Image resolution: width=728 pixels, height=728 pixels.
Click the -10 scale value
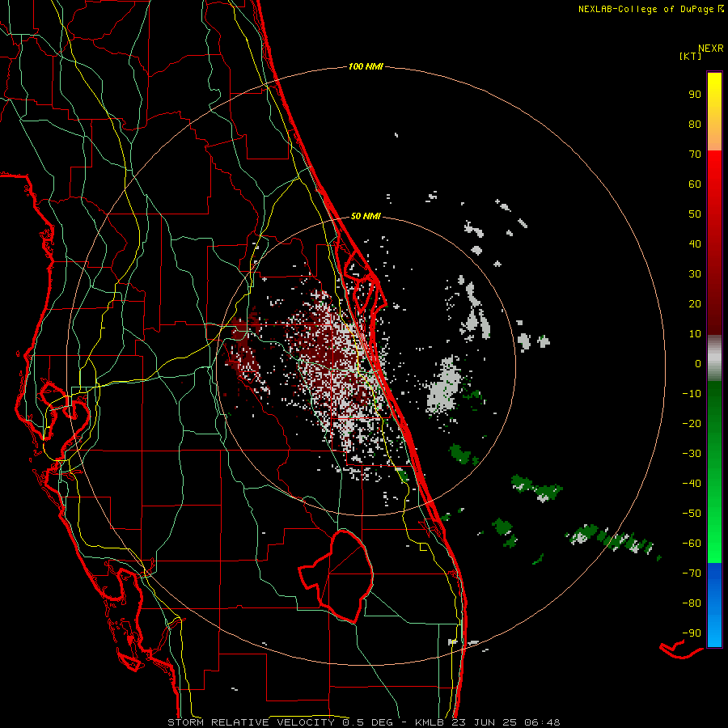tap(692, 394)
